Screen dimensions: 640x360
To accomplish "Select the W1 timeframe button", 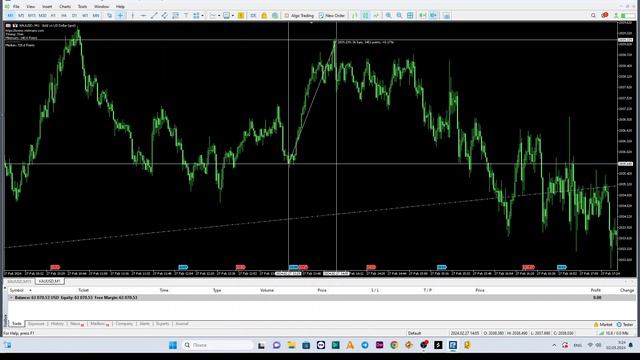I will (x=85, y=16).
